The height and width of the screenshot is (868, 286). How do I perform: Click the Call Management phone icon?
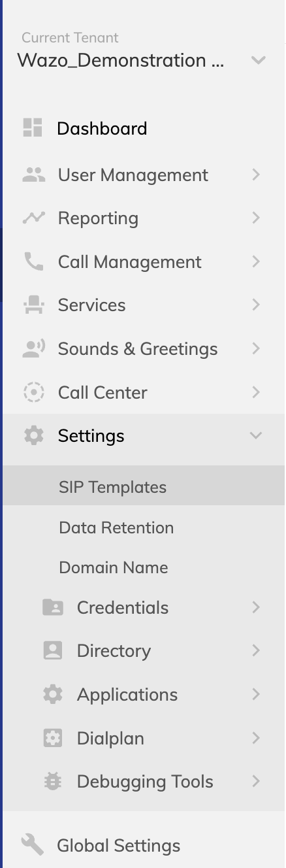pyautogui.click(x=33, y=261)
